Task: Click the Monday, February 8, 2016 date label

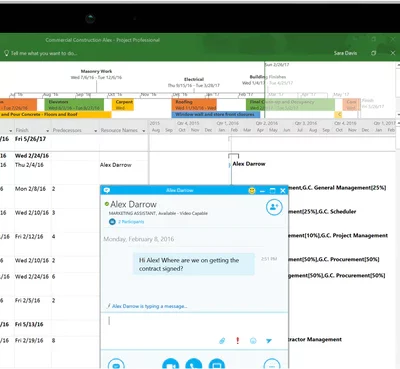Action: [139, 239]
